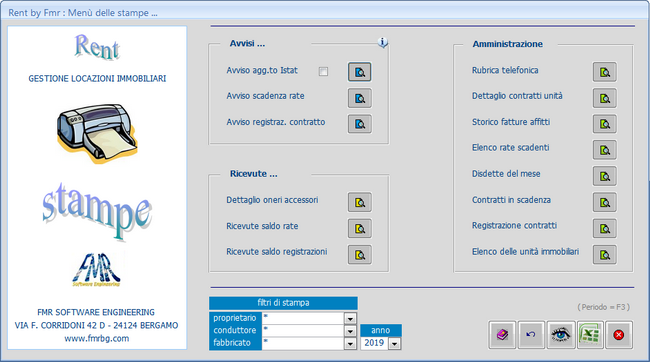Viewport: 650px width, 362px height.
Task: Open preview for Dettaglio oneri accessori
Action: click(359, 202)
